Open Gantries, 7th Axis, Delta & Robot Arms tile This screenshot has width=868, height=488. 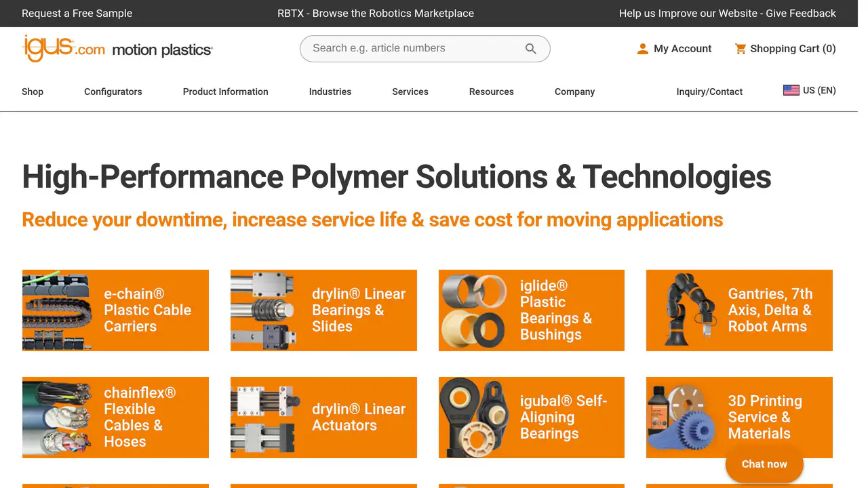[x=739, y=310]
